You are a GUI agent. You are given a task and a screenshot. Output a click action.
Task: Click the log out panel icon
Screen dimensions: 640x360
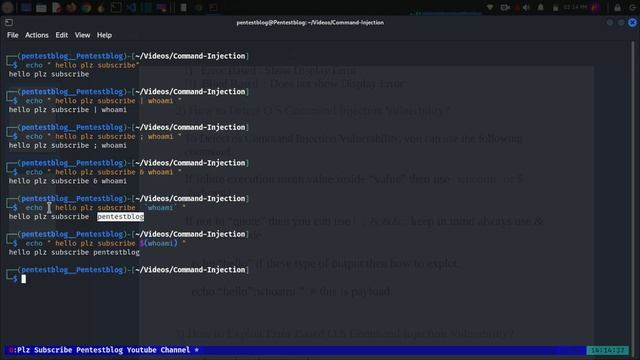tap(632, 7)
